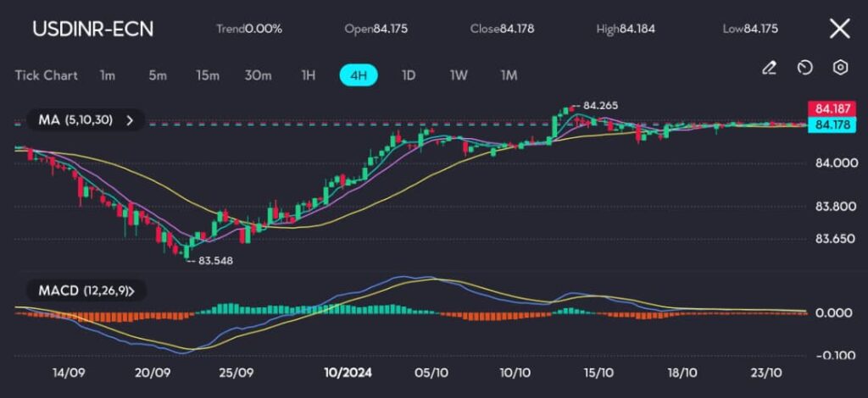Viewport: 868px width, 398px height.
Task: Select the 1m timeframe
Action: [108, 75]
